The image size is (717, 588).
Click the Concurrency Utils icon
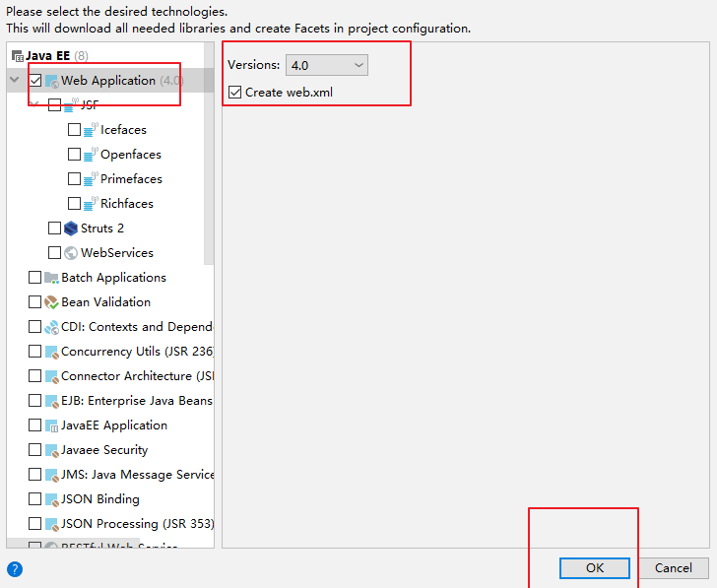(51, 352)
